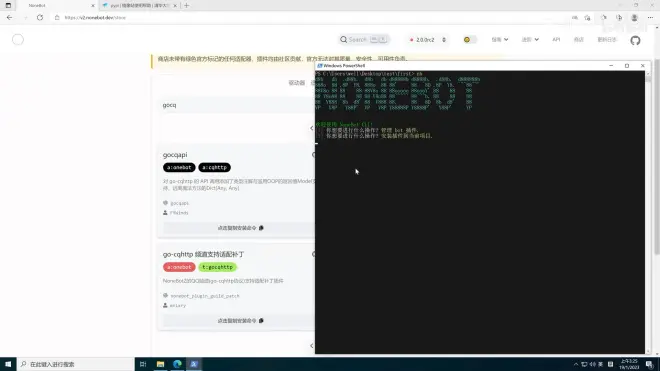Open the GitHub repository icon

click(x=635, y=40)
